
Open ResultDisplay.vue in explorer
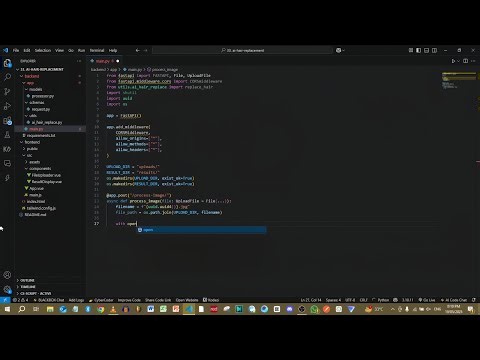click(47, 182)
